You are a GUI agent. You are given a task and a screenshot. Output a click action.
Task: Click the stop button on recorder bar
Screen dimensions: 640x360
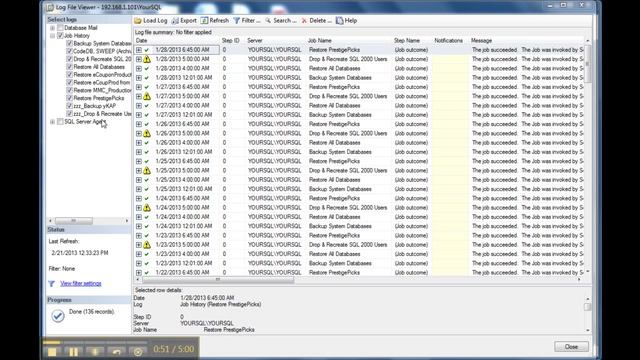tap(52, 352)
